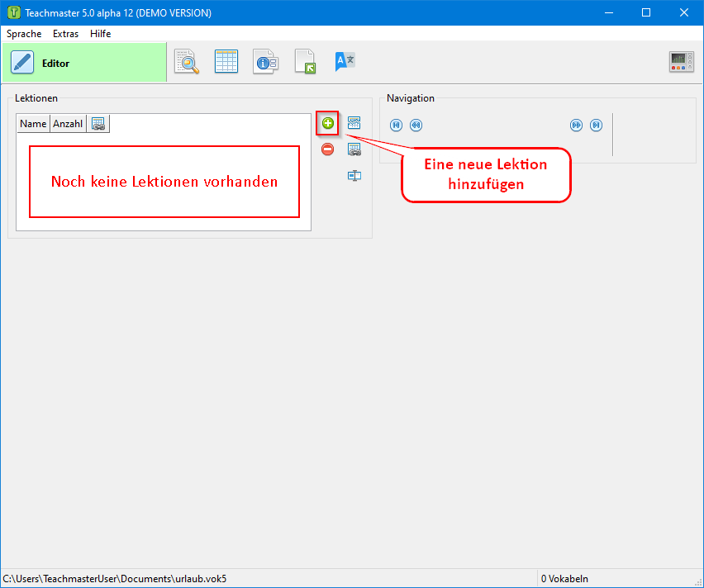This screenshot has height=588, width=704.
Task: Open the document search magnifier tool
Action: (x=187, y=62)
